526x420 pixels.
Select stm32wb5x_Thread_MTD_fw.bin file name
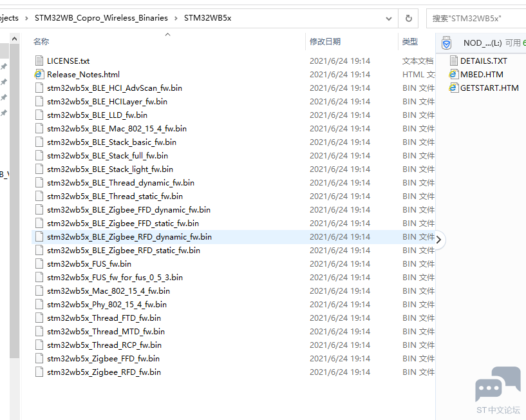point(106,331)
